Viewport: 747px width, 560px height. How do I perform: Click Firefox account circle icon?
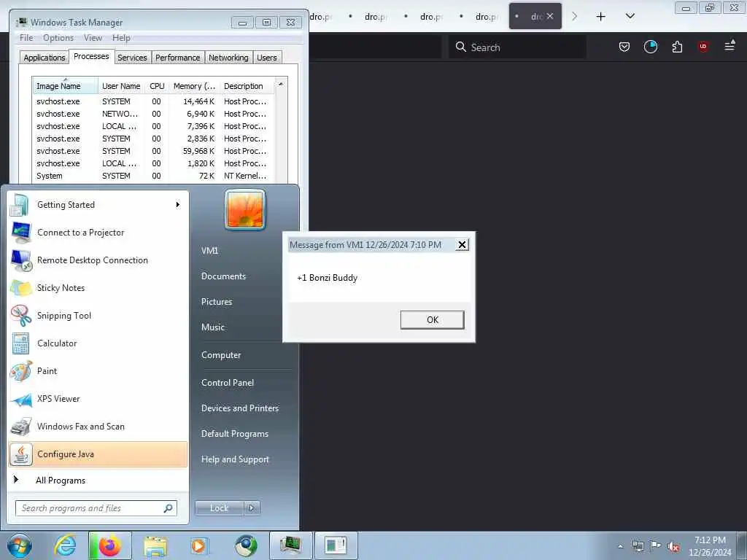pos(650,47)
